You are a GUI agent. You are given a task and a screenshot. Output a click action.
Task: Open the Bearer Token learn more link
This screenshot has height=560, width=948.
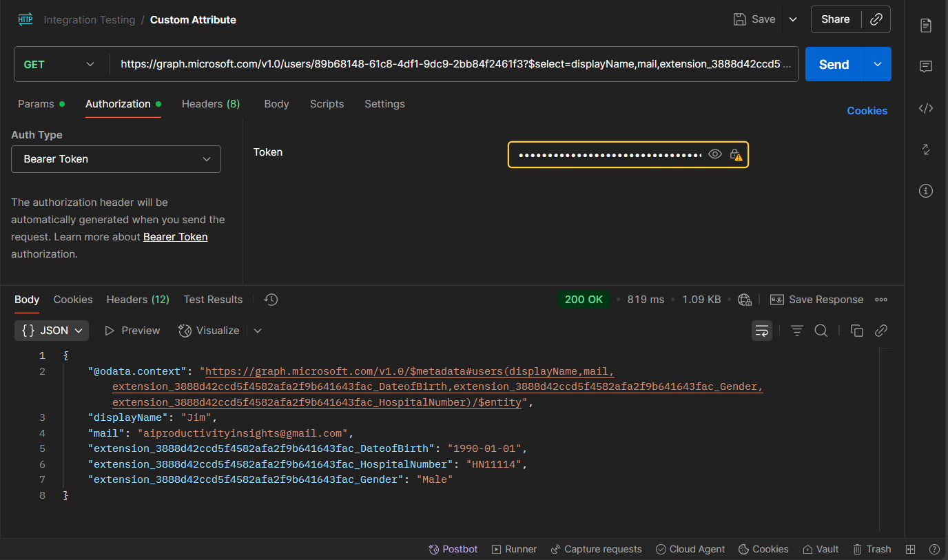(175, 237)
